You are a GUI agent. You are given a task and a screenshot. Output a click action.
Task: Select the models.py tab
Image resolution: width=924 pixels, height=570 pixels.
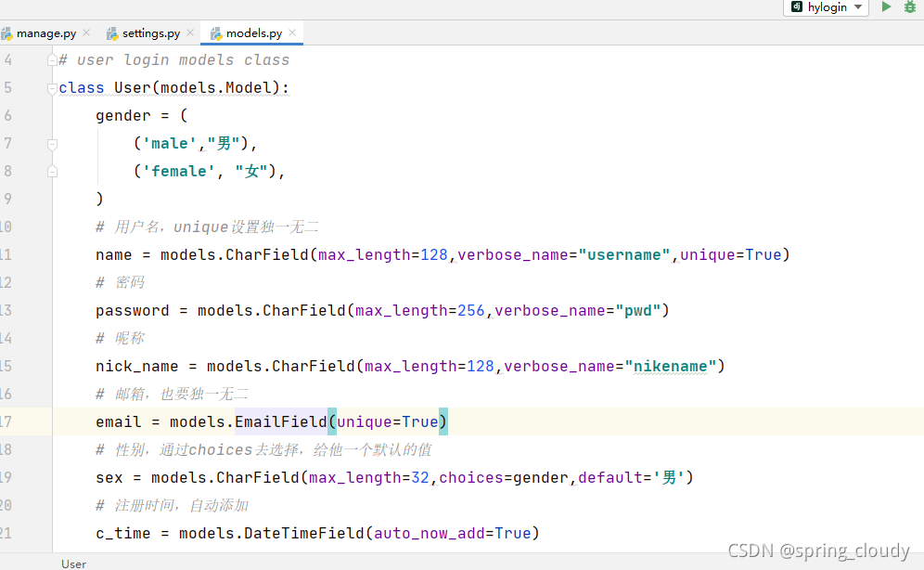[254, 33]
